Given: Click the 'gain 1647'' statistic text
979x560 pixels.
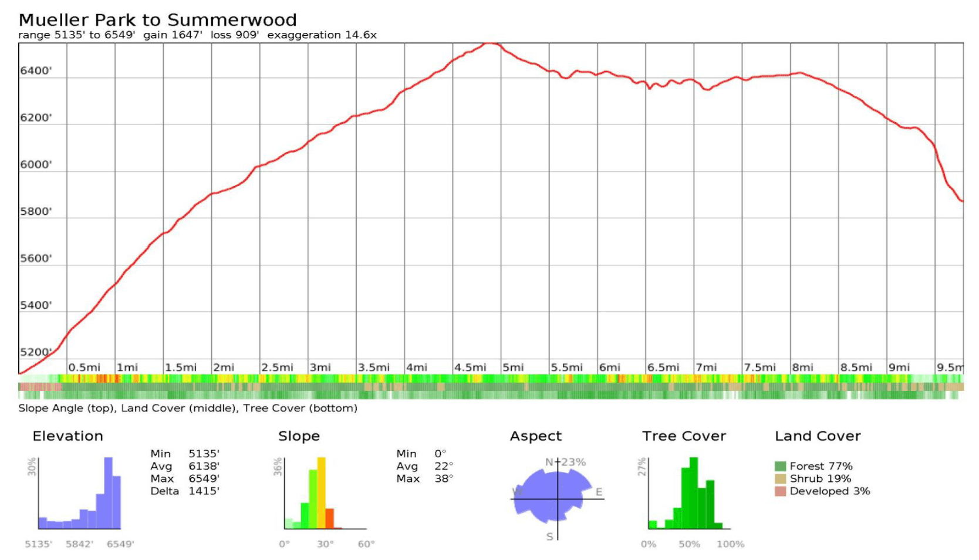Looking at the screenshot, I should click(173, 35).
